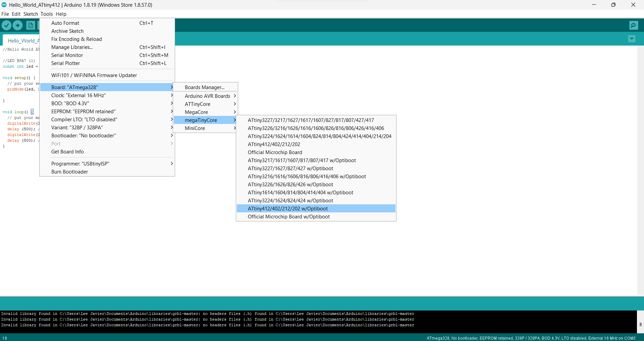
Task: Select Auto Format in Tools menu
Action: coord(107,23)
